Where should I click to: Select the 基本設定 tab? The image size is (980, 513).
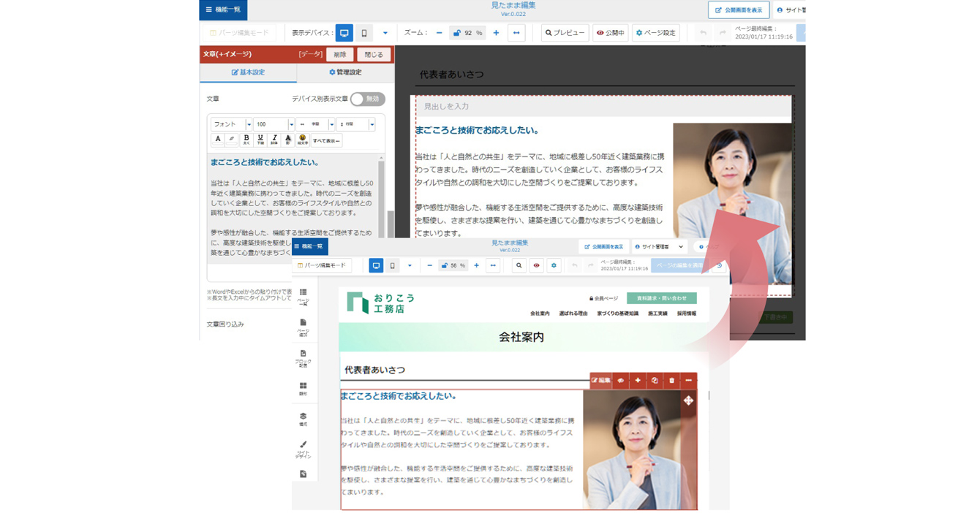click(248, 72)
